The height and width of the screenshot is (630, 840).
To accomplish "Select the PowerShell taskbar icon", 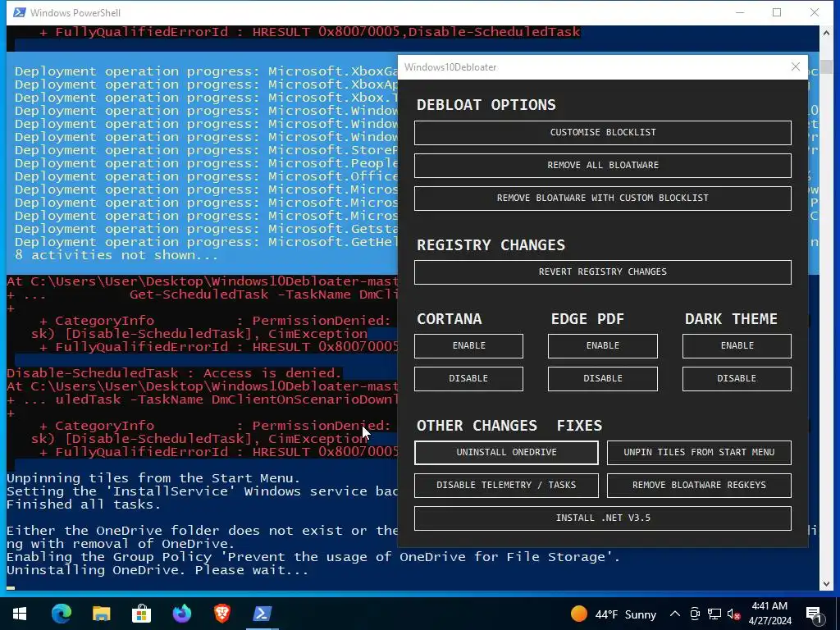I will tap(262, 614).
